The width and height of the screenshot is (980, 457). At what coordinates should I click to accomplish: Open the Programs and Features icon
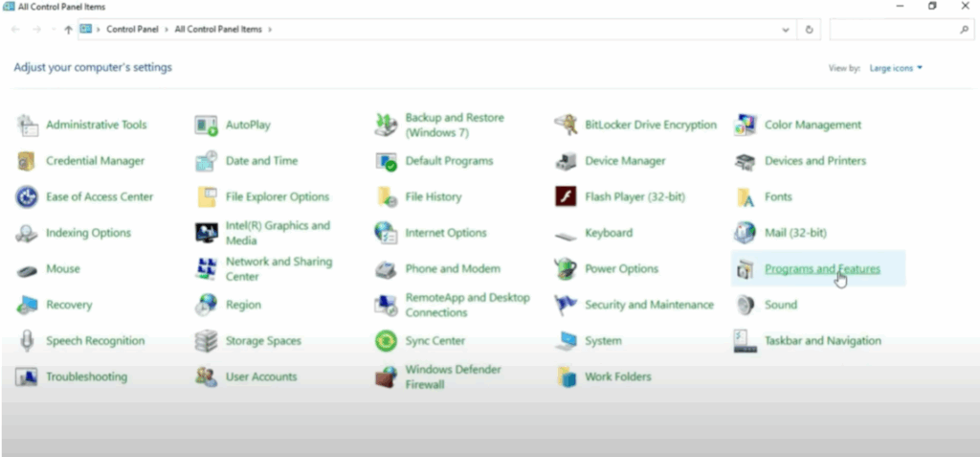coord(745,269)
